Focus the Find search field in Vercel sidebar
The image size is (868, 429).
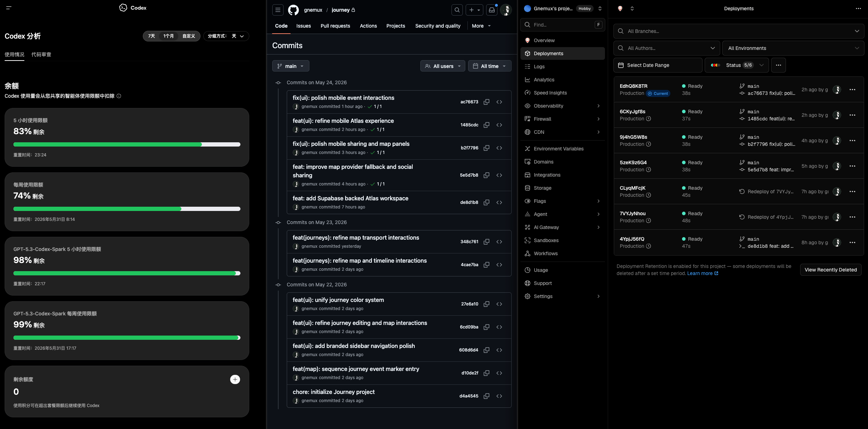click(x=563, y=25)
